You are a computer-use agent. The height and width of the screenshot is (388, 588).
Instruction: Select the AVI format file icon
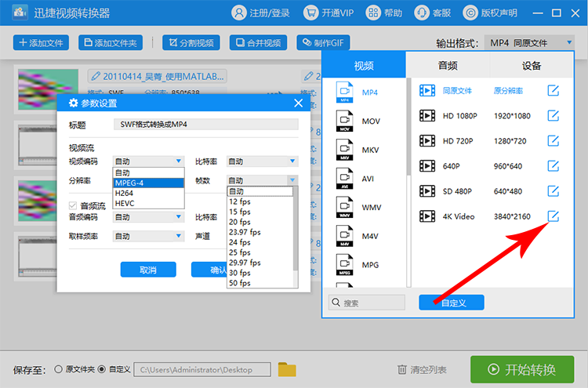click(x=345, y=179)
